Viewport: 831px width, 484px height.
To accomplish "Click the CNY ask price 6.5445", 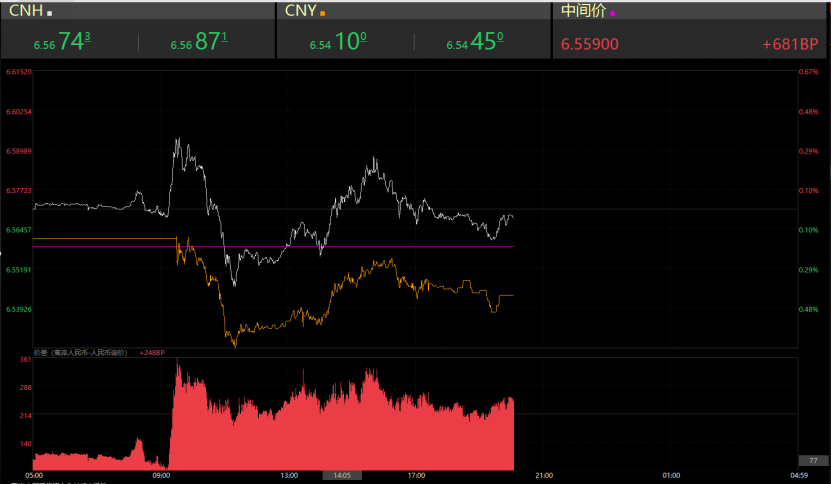I will pos(475,43).
